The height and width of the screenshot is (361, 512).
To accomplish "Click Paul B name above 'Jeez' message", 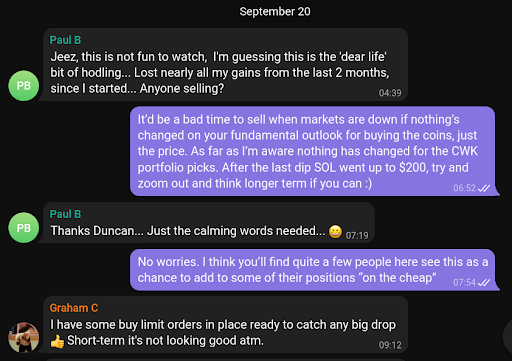I will [65, 40].
